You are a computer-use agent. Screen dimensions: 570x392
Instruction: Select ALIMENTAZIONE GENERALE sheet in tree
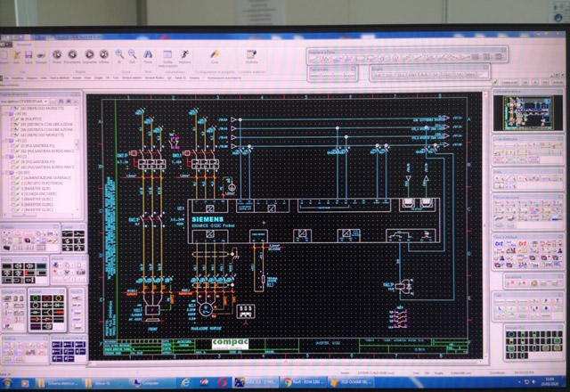tap(45, 178)
